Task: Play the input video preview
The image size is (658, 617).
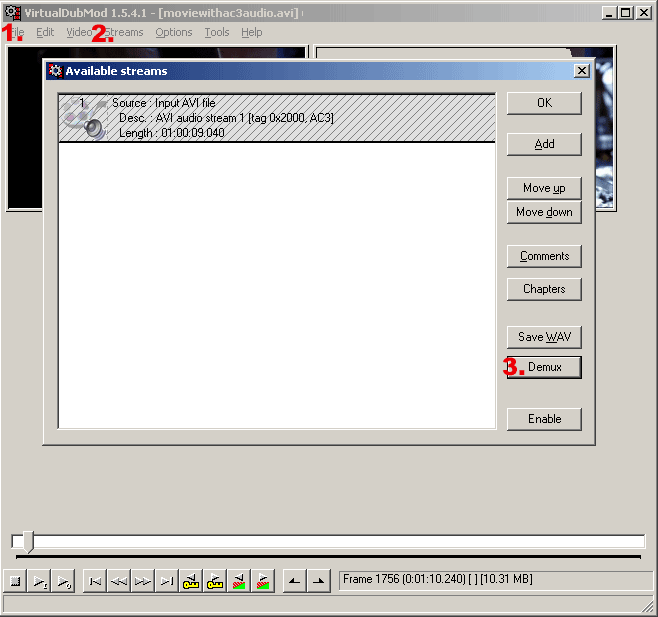Action: coord(39,581)
